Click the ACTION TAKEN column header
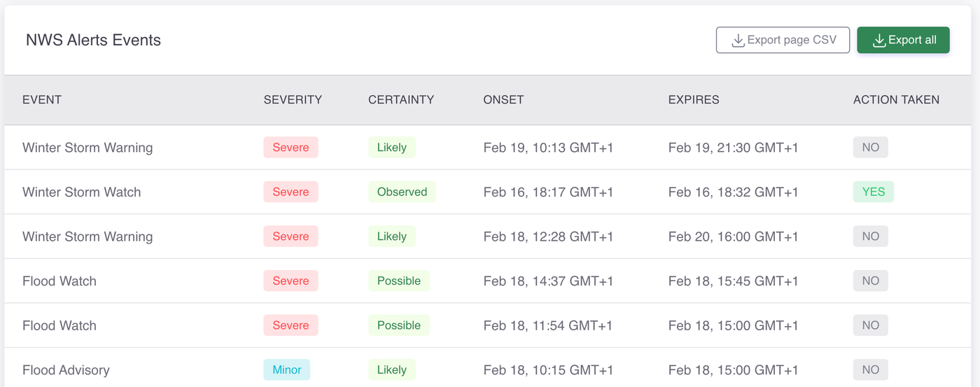This screenshot has height=387, width=980. [896, 99]
